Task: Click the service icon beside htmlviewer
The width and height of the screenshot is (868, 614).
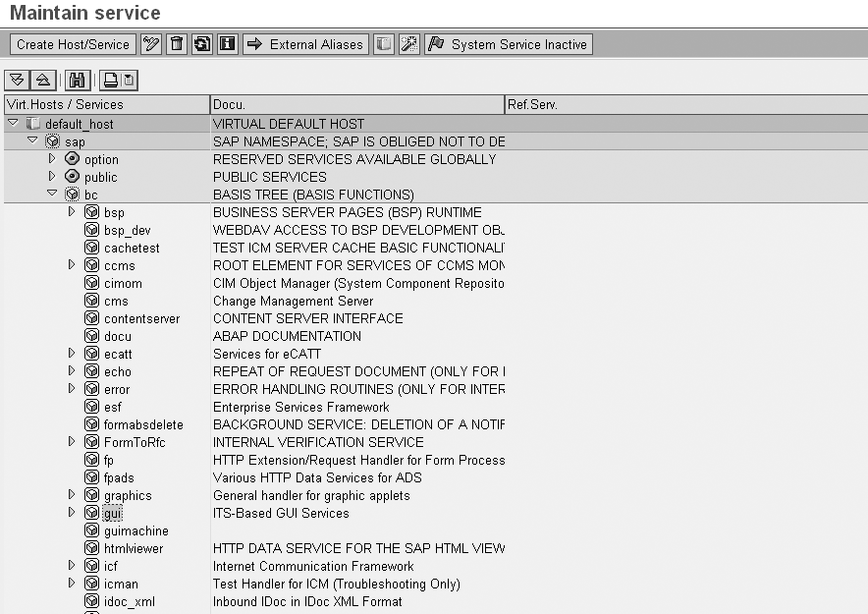Action: 92,548
